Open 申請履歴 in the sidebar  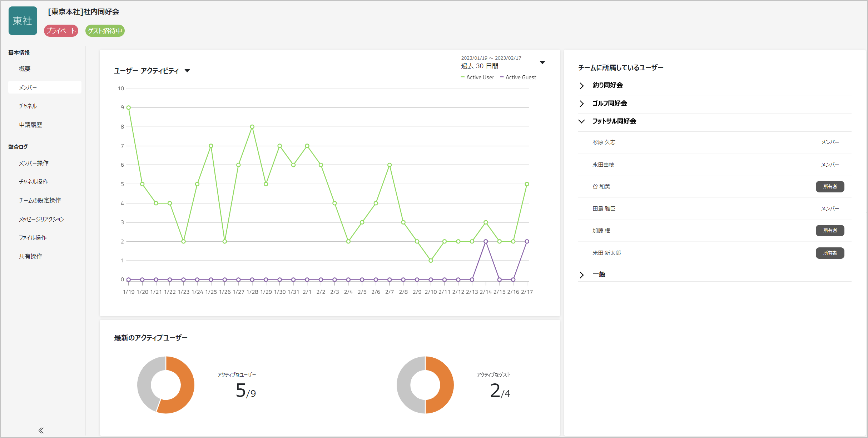[30, 125]
